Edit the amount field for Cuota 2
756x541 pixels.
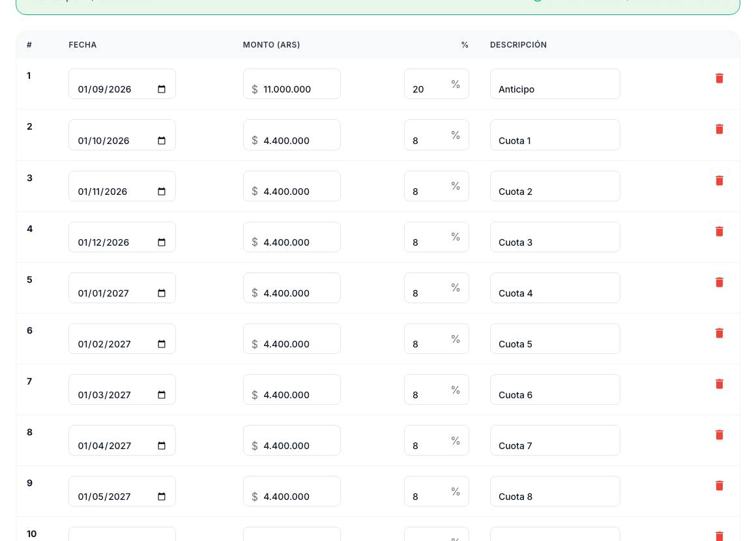292,186
